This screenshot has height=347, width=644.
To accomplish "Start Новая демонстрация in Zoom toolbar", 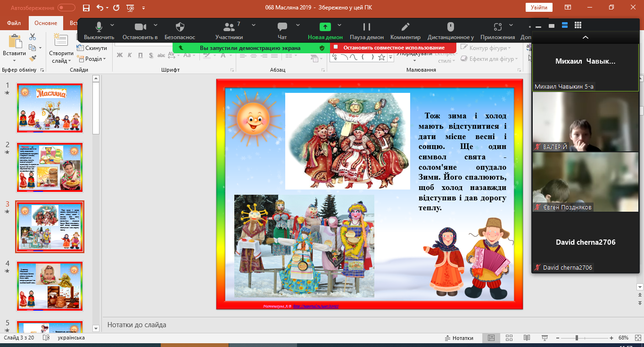I will tap(325, 31).
